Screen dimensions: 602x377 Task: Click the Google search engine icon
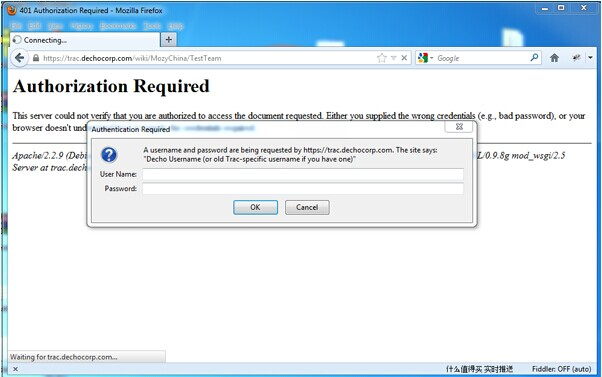click(x=423, y=58)
